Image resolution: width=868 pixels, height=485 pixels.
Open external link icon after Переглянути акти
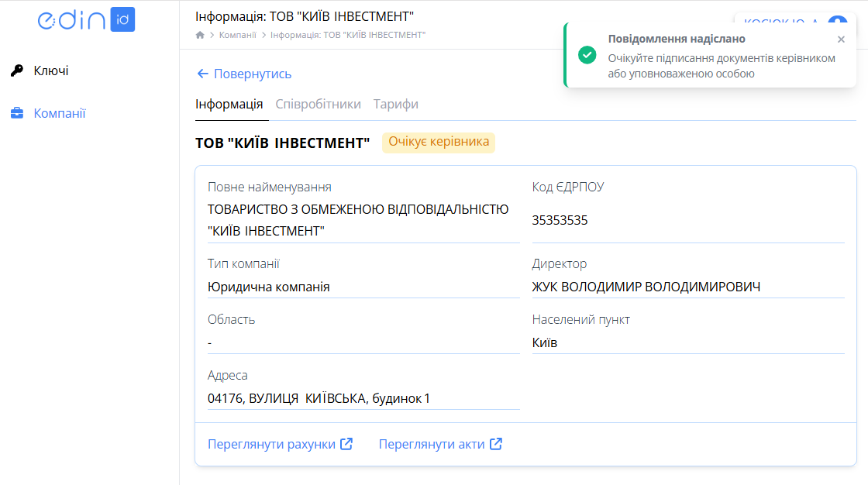(x=496, y=443)
